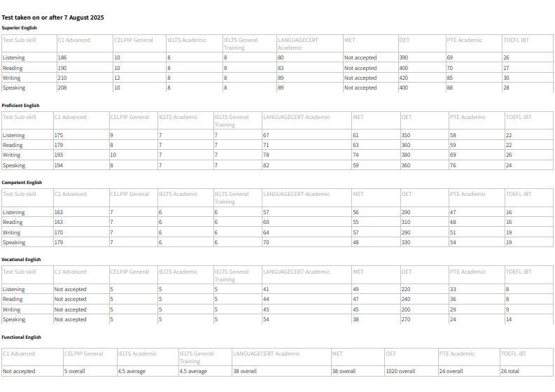Click the 4.5 average cell under IELTS Academic
The height and width of the screenshot is (392, 555).
(x=132, y=371)
